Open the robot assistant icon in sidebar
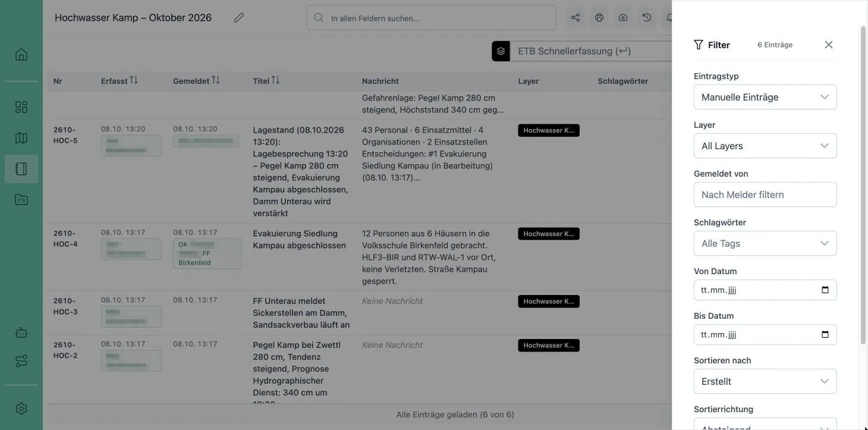The width and height of the screenshot is (868, 430). click(x=21, y=332)
